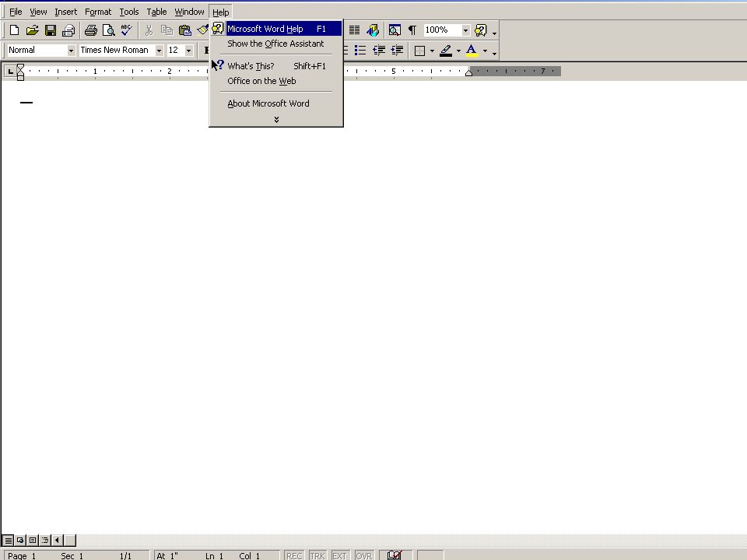Image resolution: width=747 pixels, height=560 pixels.
Task: Click the Paste clipboard icon
Action: tap(185, 30)
